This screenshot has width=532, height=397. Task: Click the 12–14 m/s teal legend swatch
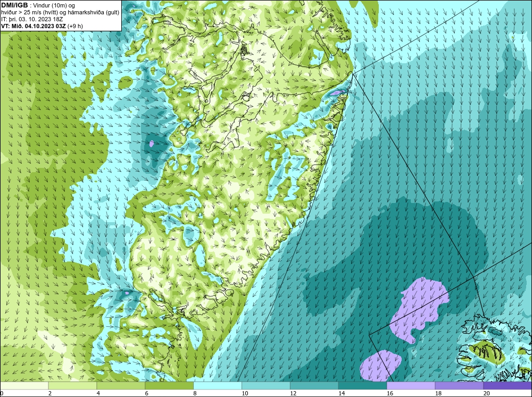[x=314, y=386]
